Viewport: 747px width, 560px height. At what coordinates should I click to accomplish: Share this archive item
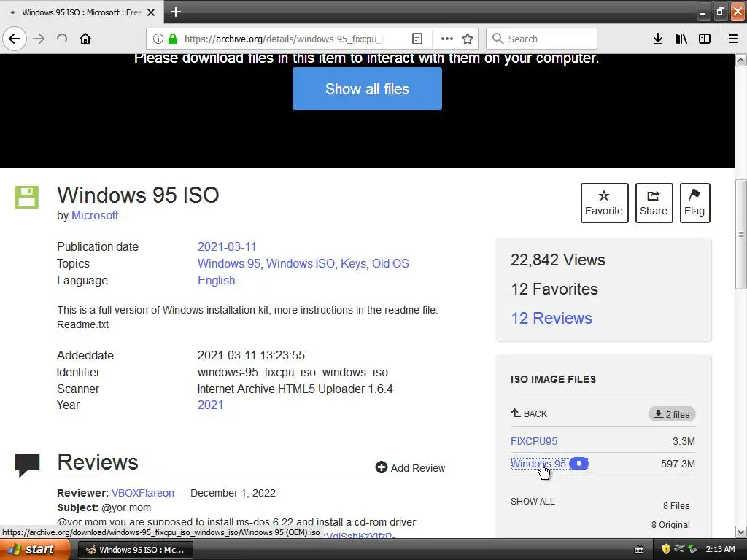pyautogui.click(x=654, y=203)
